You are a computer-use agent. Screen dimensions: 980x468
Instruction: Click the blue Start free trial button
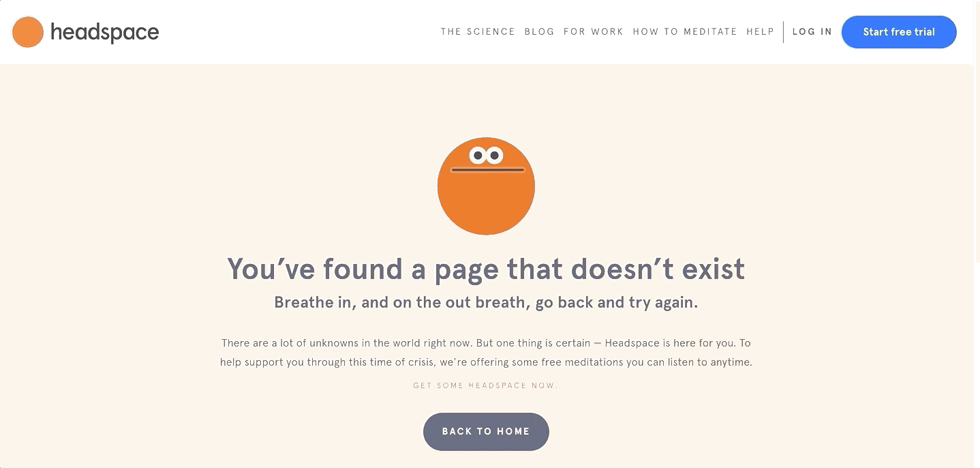click(x=899, y=32)
